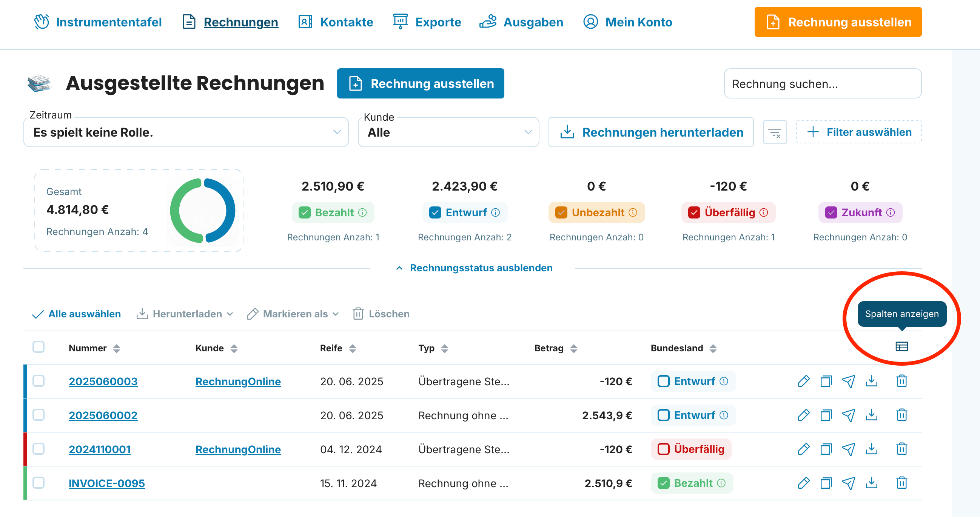Screen dimensions: 980x517
Task: Edit invoice 2025060003 with pencil icon
Action: click(x=803, y=381)
